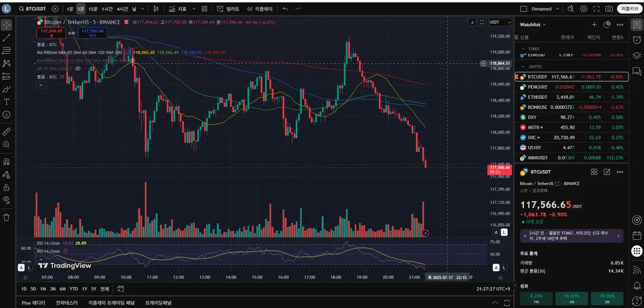The height and width of the screenshot is (308, 644).
Task: Select the crosshair cursor tool
Action: pos(6,26)
